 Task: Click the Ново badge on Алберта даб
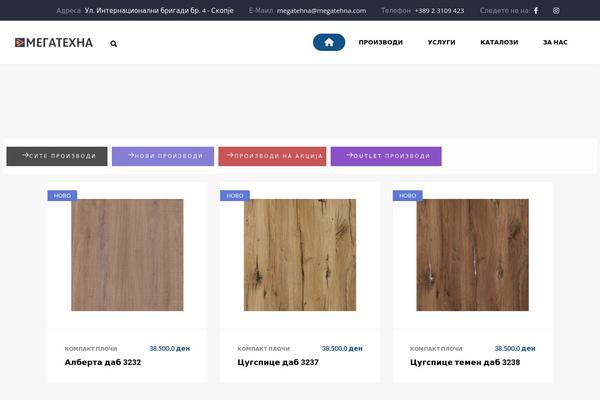point(62,196)
